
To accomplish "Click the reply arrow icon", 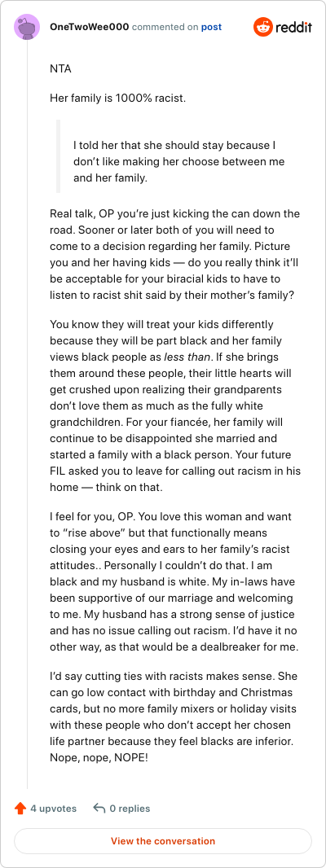I will [x=99, y=809].
